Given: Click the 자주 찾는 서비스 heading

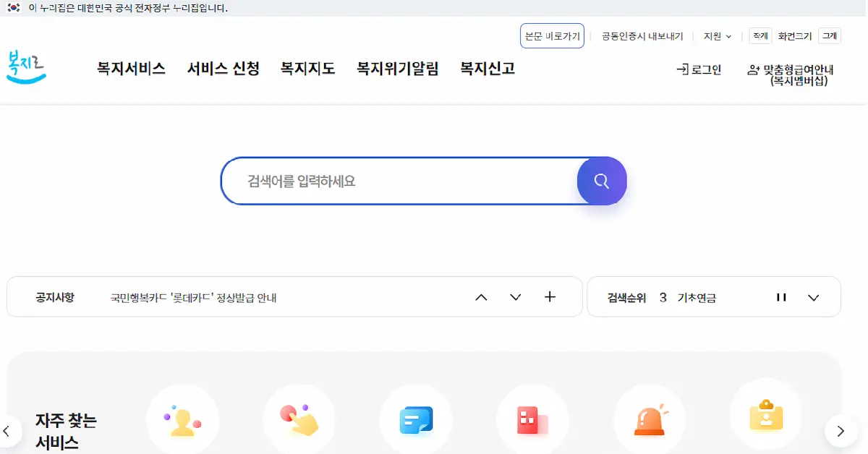Looking at the screenshot, I should tap(66, 432).
